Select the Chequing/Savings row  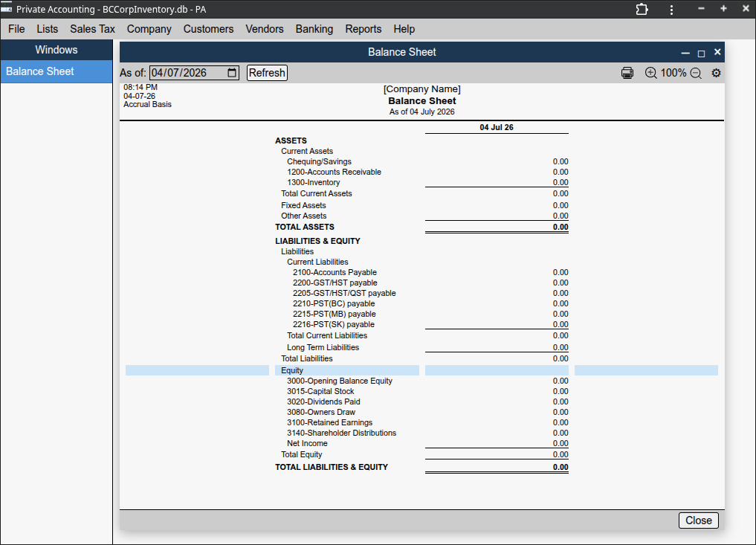pos(422,161)
